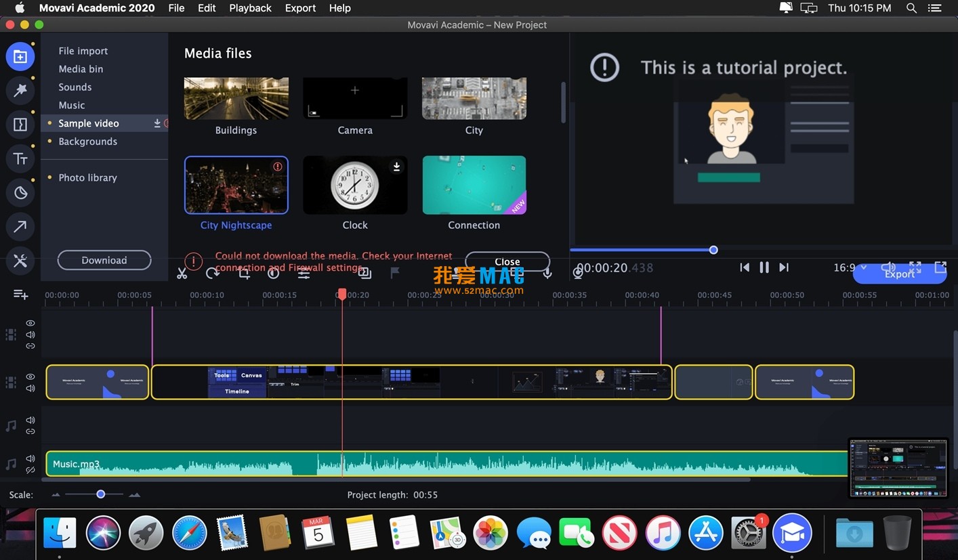Click the scale zoom-in icon

click(x=135, y=495)
